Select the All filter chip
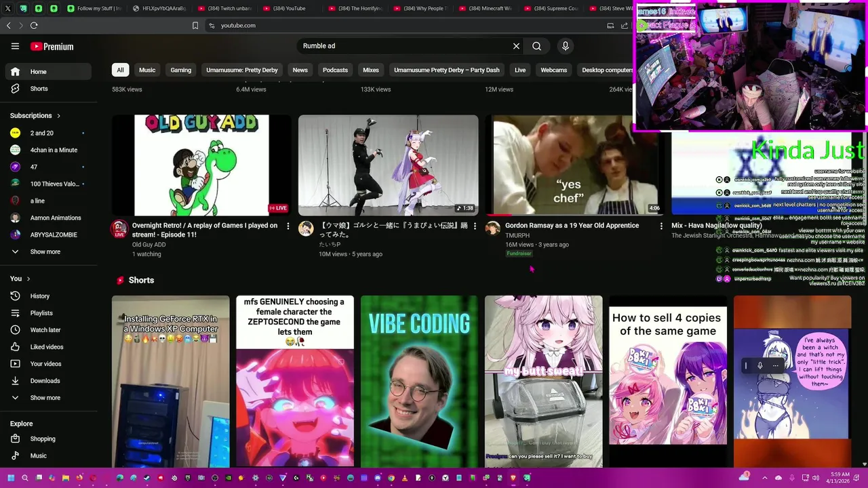The image size is (868, 488). tap(120, 70)
